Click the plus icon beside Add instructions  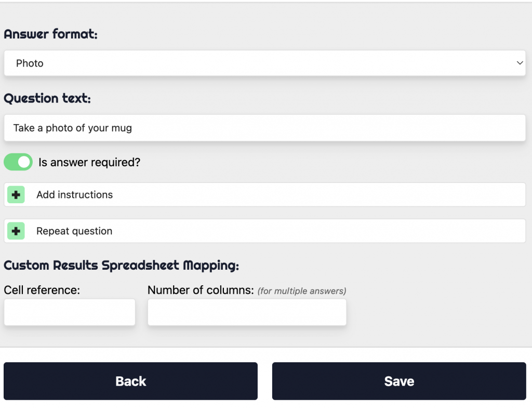(x=16, y=195)
